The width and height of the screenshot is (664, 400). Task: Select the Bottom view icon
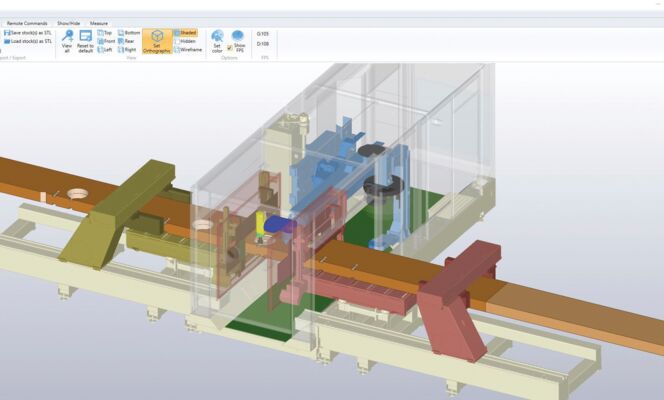click(x=129, y=32)
